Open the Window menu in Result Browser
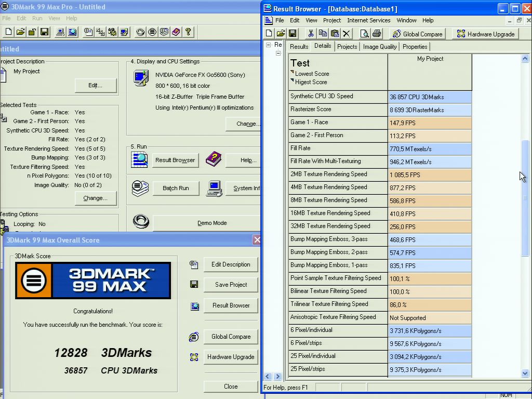The image size is (532, 399). tap(406, 20)
